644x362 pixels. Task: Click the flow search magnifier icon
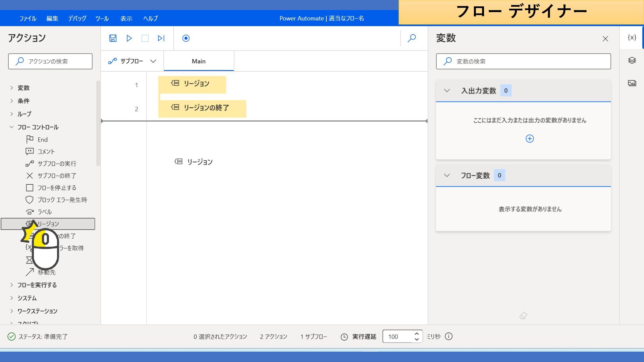coord(412,38)
